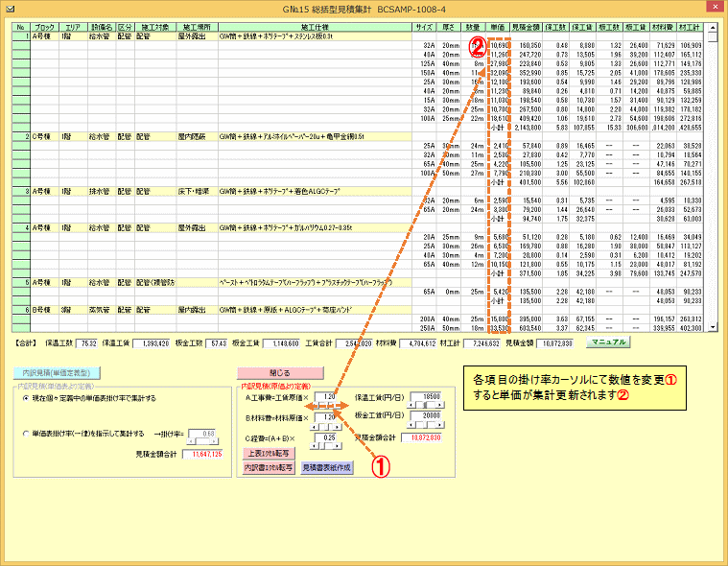Click 上表エクセル転写 button
The height and width of the screenshot is (566, 728).
(268, 454)
